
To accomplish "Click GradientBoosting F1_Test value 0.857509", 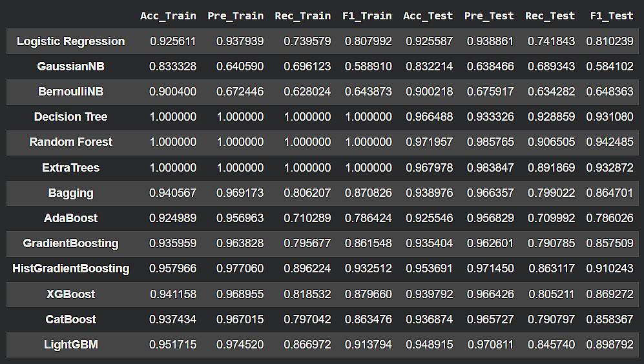I will (610, 243).
